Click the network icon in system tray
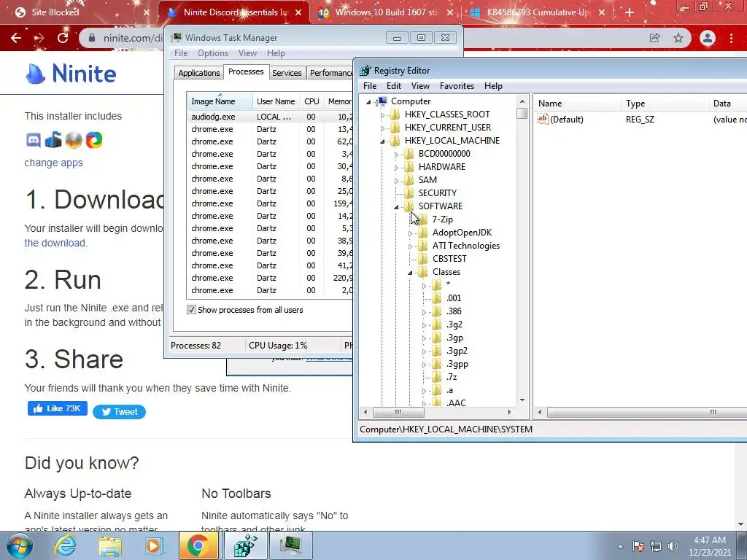This screenshot has height=560, width=747. 656,546
